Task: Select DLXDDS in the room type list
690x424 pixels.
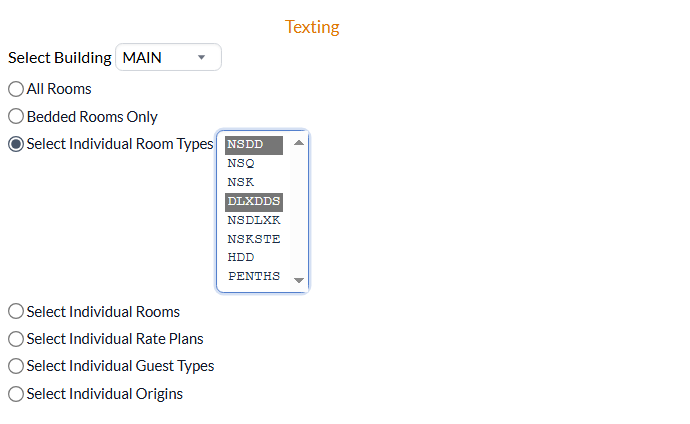Action: (254, 201)
